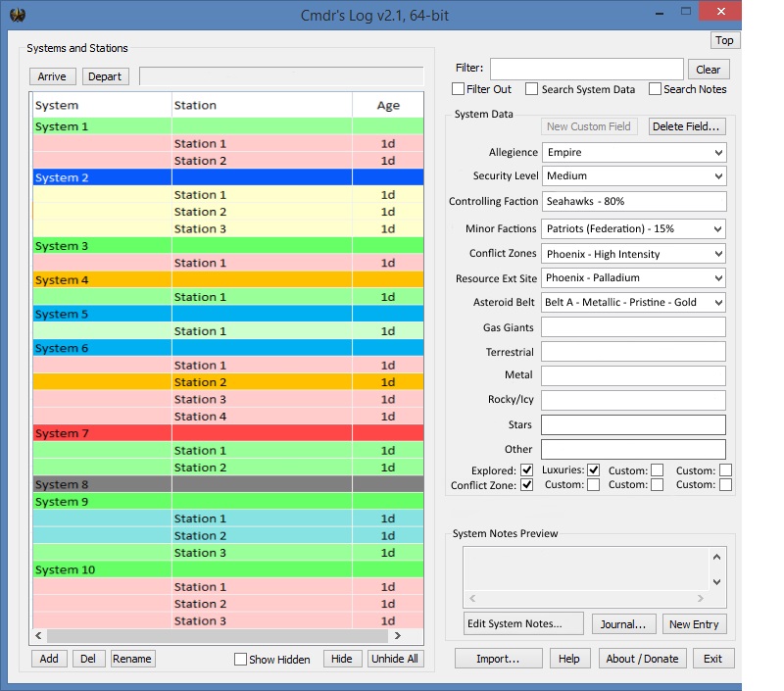
Task: Open Help
Action: click(x=569, y=659)
